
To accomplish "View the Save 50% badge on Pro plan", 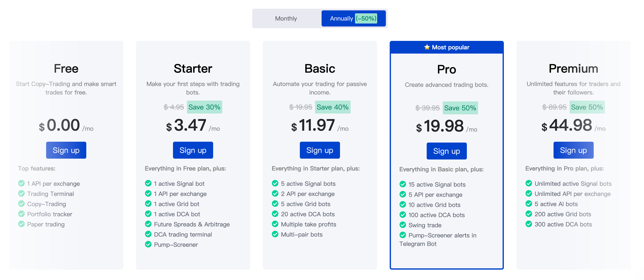I will [x=459, y=108].
